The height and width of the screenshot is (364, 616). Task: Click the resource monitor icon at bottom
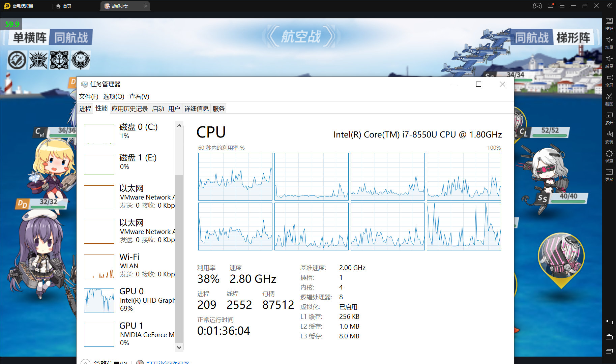click(x=140, y=362)
